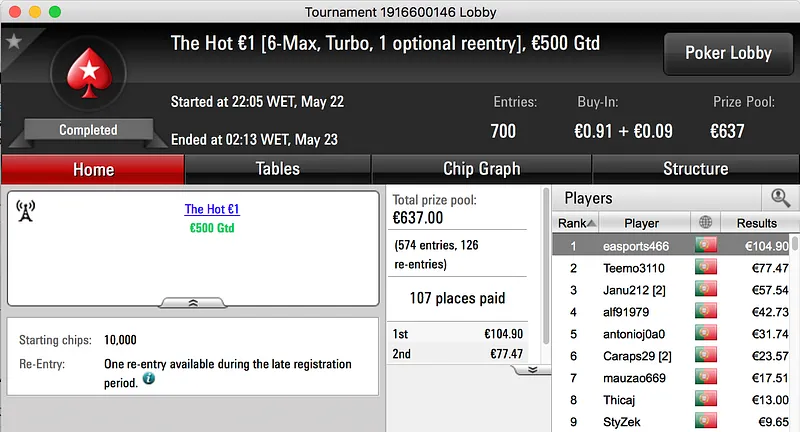The width and height of the screenshot is (800, 432).
Task: Click the favorite star icon
Action: click(x=14, y=42)
